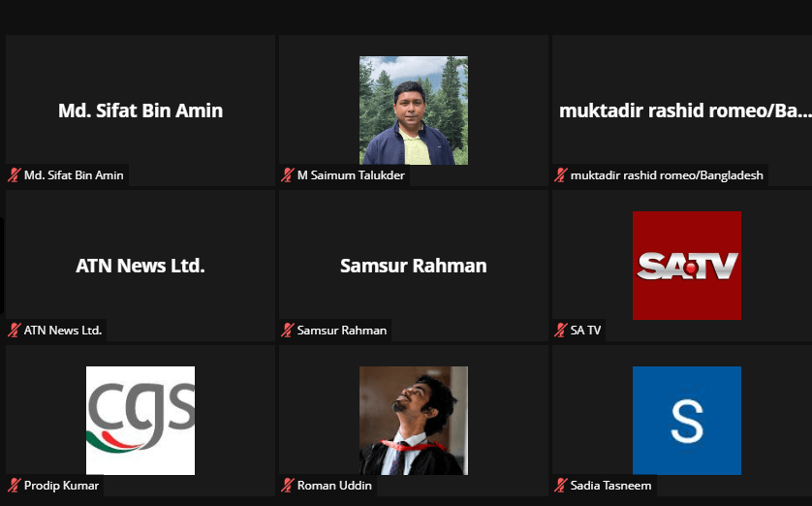Viewport: 812px width, 506px height.
Task: Select the large Samsur Rahman tile name
Action: coord(413,266)
